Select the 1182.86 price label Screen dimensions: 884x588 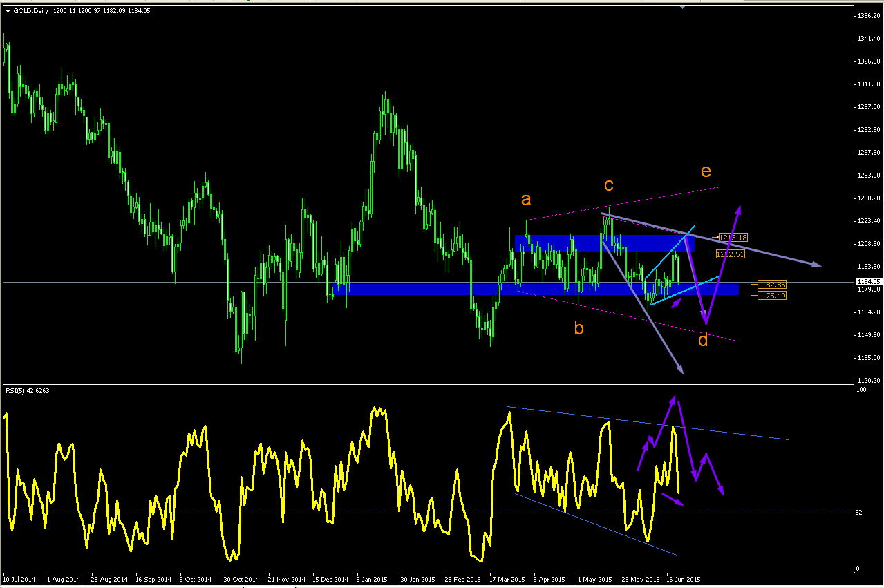[771, 285]
